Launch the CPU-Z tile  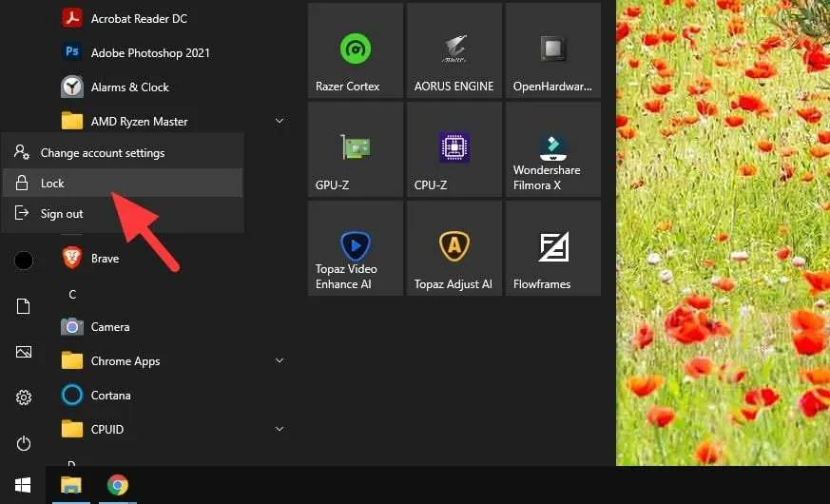[454, 149]
